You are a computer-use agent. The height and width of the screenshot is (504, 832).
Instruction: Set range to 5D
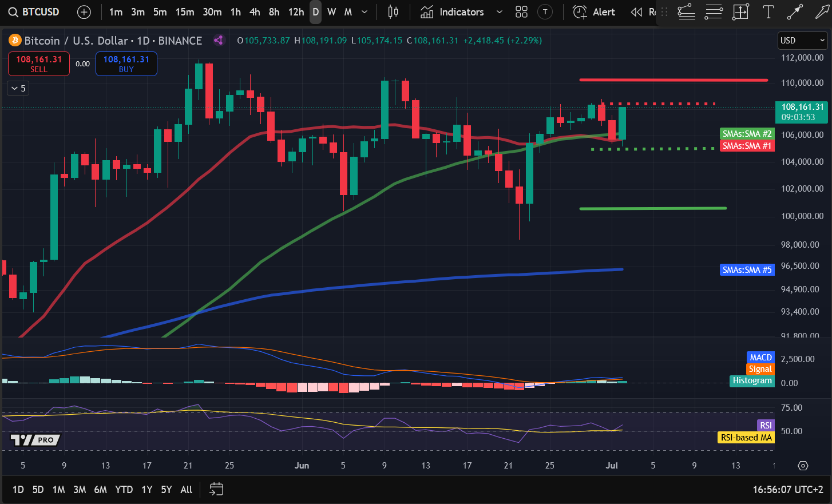38,490
